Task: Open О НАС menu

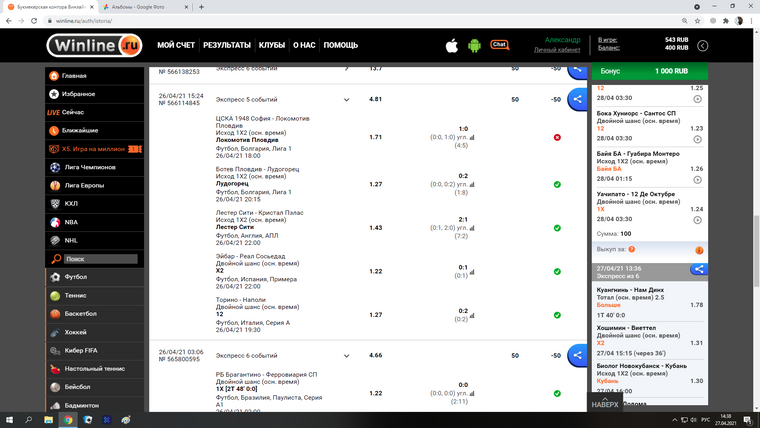Action: (x=304, y=45)
